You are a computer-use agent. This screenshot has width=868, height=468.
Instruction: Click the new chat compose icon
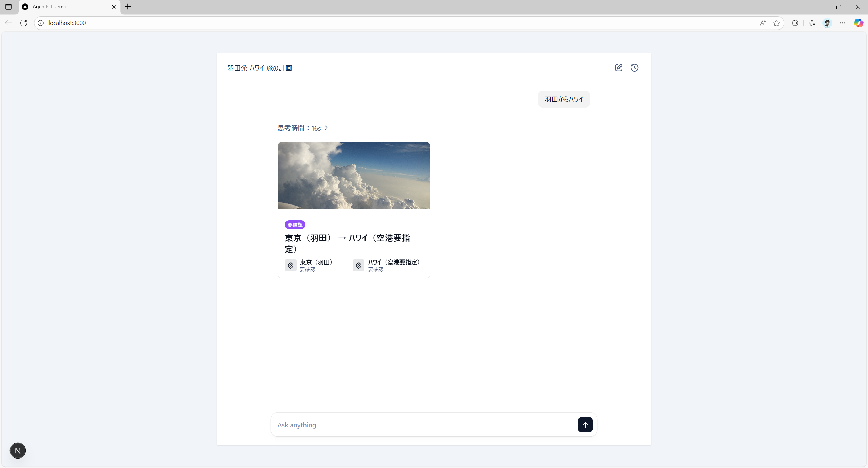[x=618, y=68]
